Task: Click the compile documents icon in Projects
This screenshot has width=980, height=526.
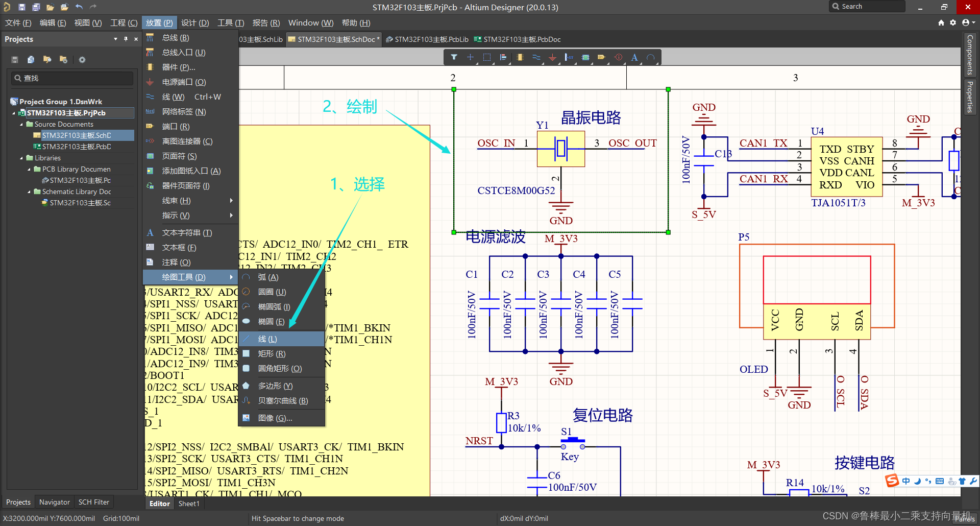Action: [31, 60]
